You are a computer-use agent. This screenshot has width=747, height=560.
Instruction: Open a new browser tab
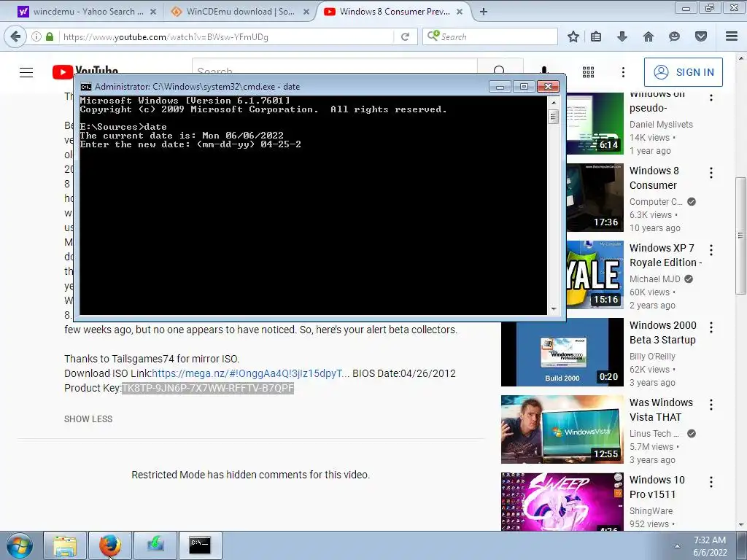pyautogui.click(x=484, y=12)
